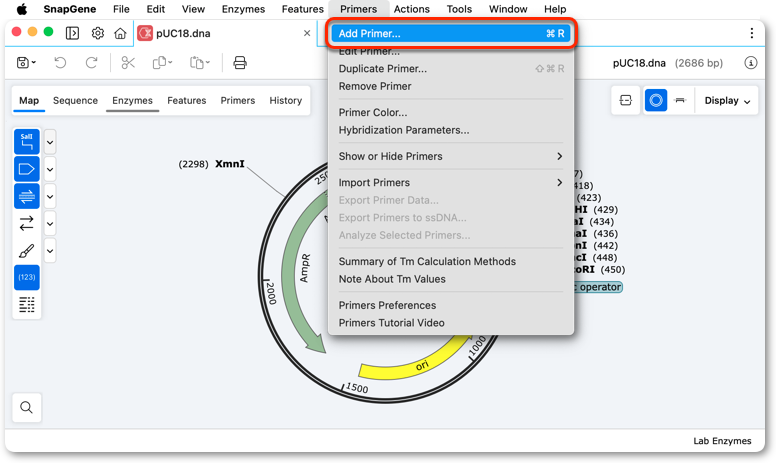Open Primers Preferences menu entry
Screen dimensions: 776x463
(451, 305)
